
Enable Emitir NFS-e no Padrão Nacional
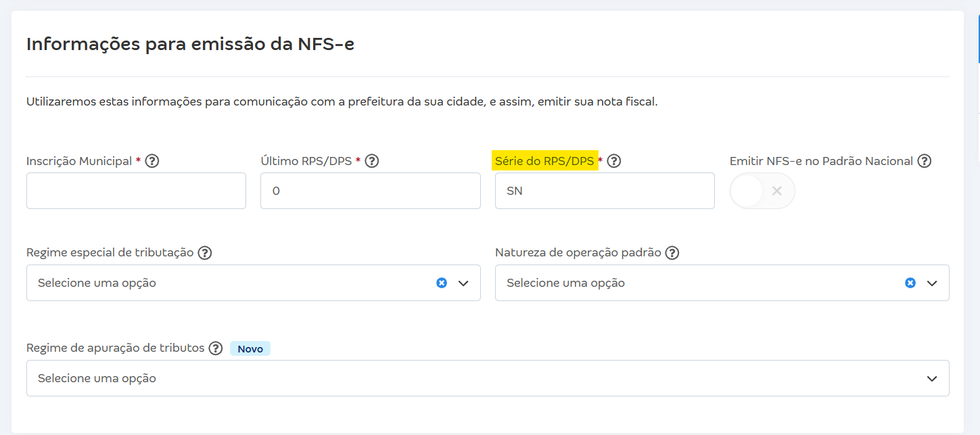pyautogui.click(x=762, y=191)
